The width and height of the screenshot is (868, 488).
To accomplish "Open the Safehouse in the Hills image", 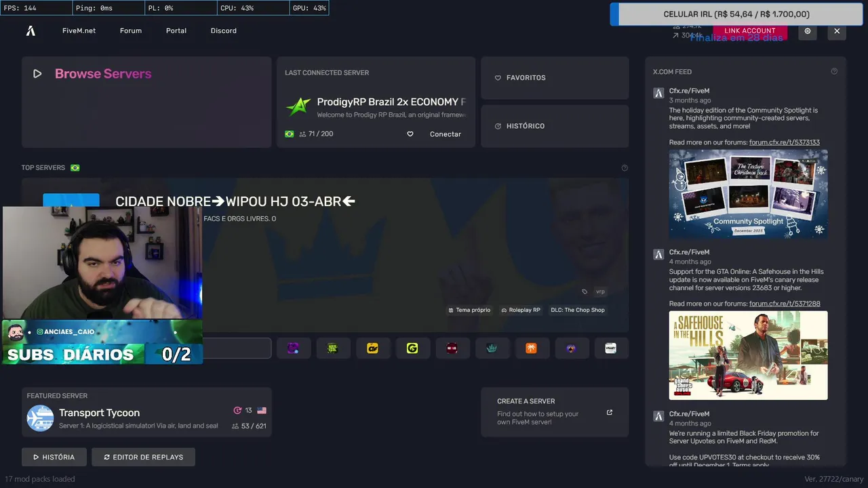I will point(749,355).
